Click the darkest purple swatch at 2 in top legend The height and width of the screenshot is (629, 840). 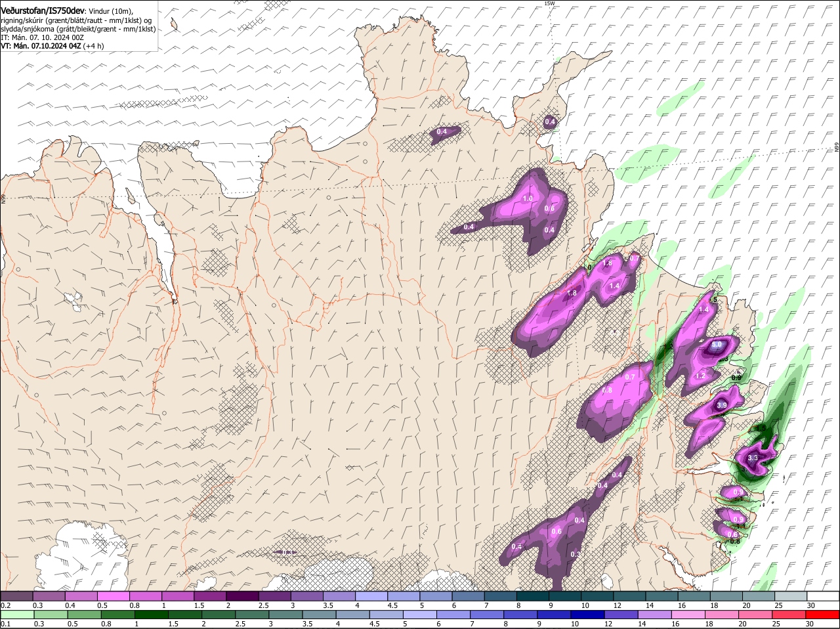(241, 596)
